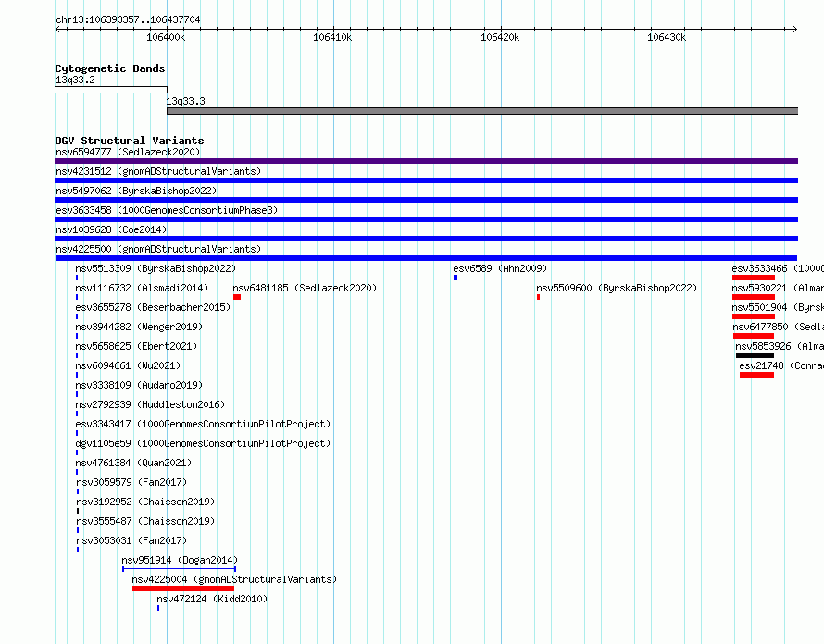The width and height of the screenshot is (824, 644).
Task: Click nsv6094661 (Wu2021) label
Action: pyautogui.click(x=128, y=365)
